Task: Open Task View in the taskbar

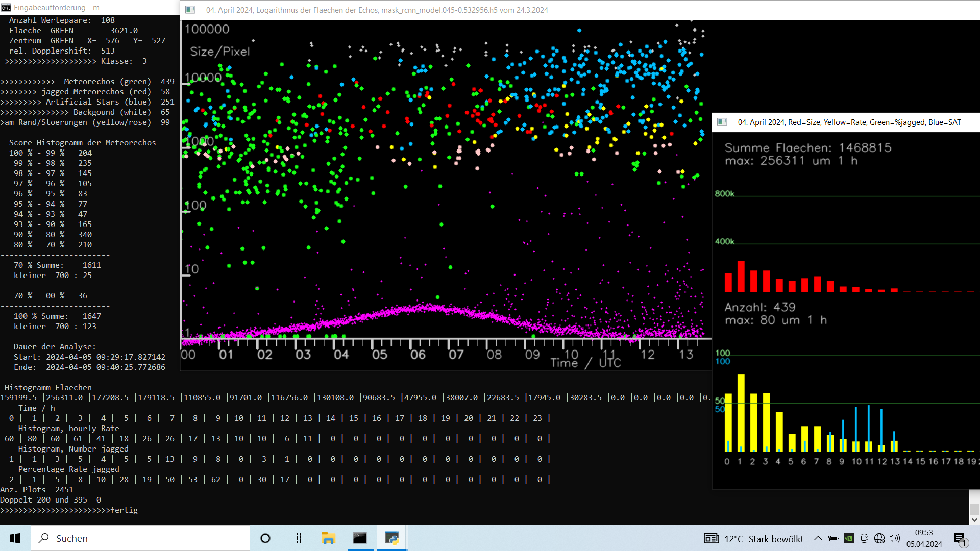Action: (x=296, y=538)
